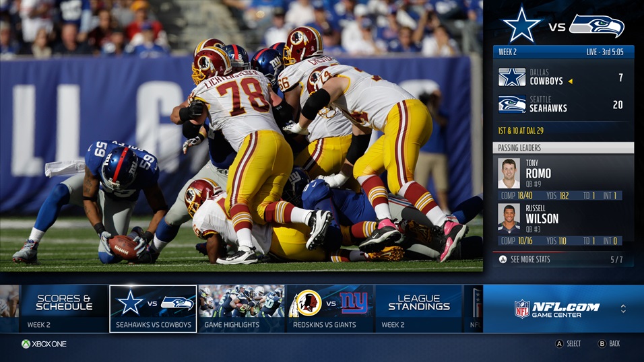Click the Cowboys star in the selected tile

coord(130,303)
